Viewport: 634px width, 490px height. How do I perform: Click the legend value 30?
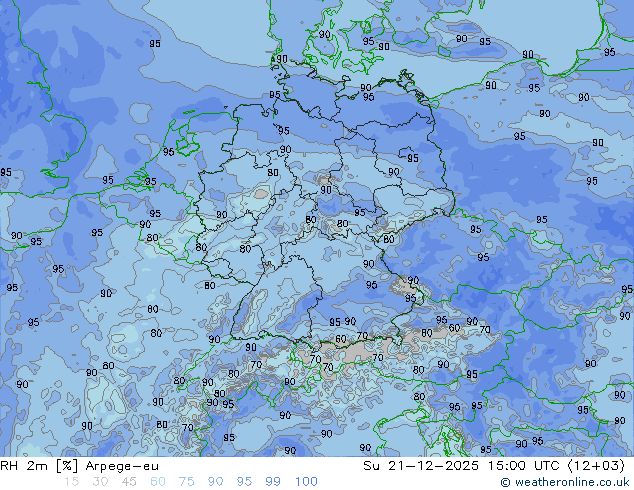[x=100, y=482]
